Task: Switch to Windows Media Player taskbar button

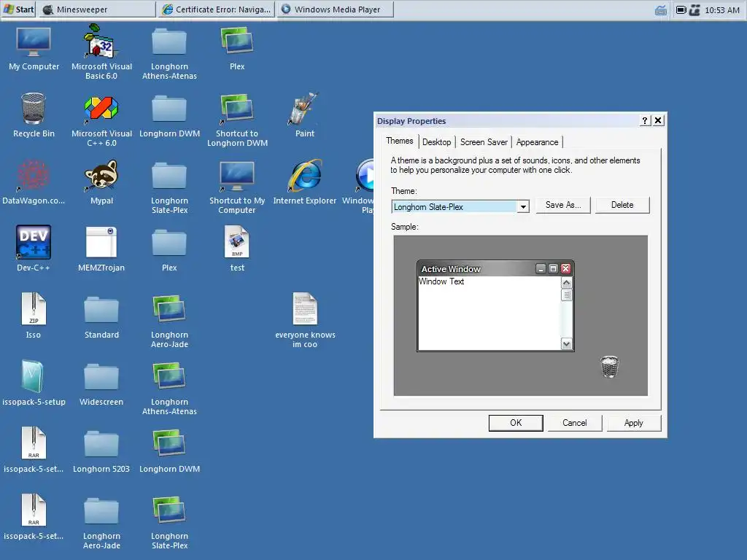Action: tap(336, 9)
